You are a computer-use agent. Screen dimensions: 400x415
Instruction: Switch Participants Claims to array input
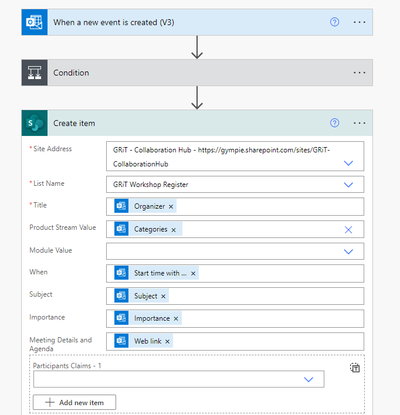click(355, 368)
